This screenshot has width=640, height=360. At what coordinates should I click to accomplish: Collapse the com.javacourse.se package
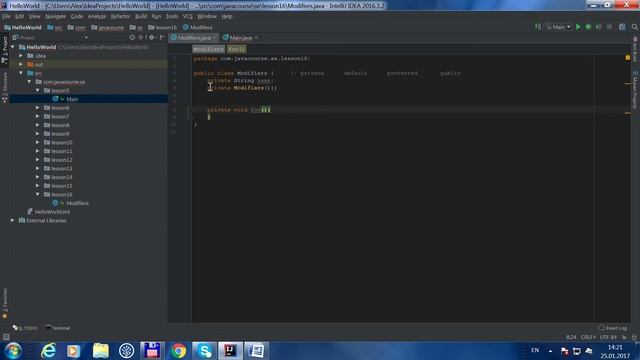[29, 82]
